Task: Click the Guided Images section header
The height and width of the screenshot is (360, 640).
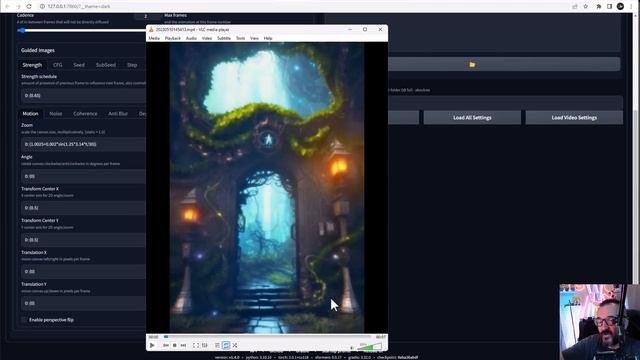Action: click(x=38, y=50)
